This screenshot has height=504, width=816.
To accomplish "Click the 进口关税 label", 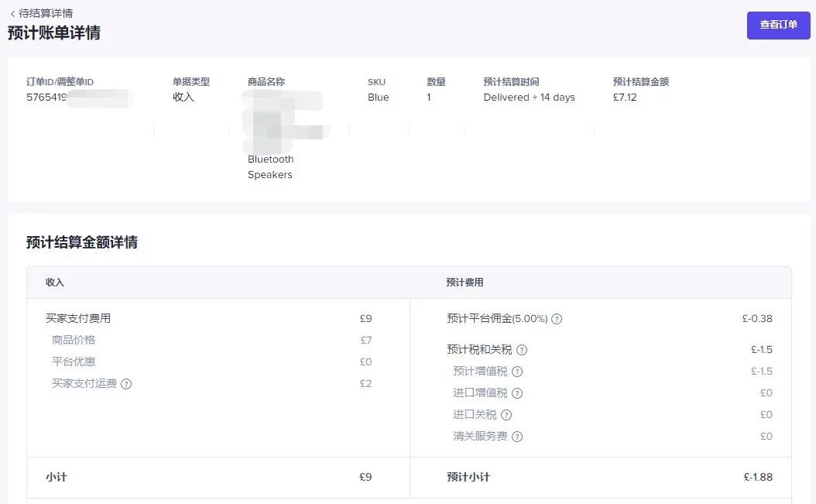I will click(475, 414).
